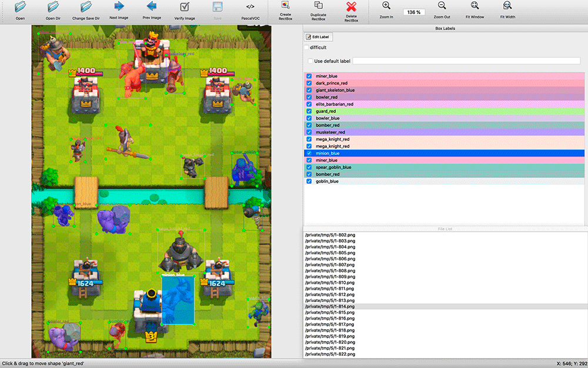Viewport: 588px width, 368px height.
Task: Click the selected minion_blue box on canvas
Action: [178, 300]
